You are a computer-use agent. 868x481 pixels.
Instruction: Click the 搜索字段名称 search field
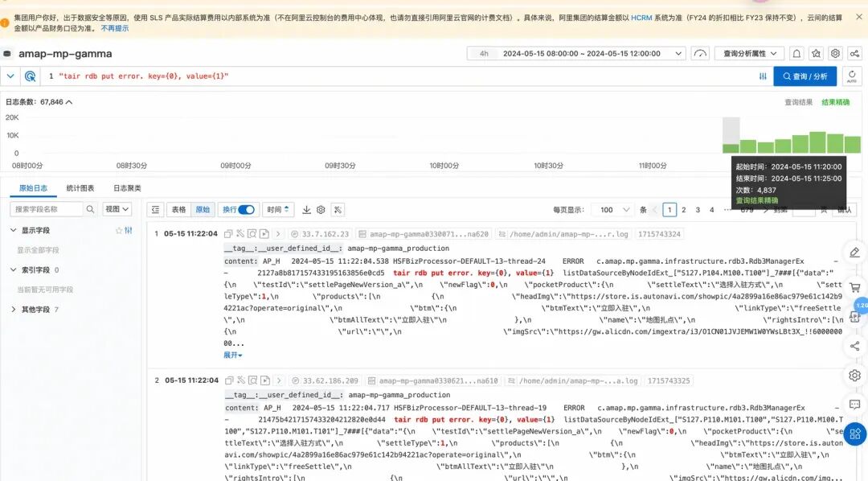[x=47, y=209]
